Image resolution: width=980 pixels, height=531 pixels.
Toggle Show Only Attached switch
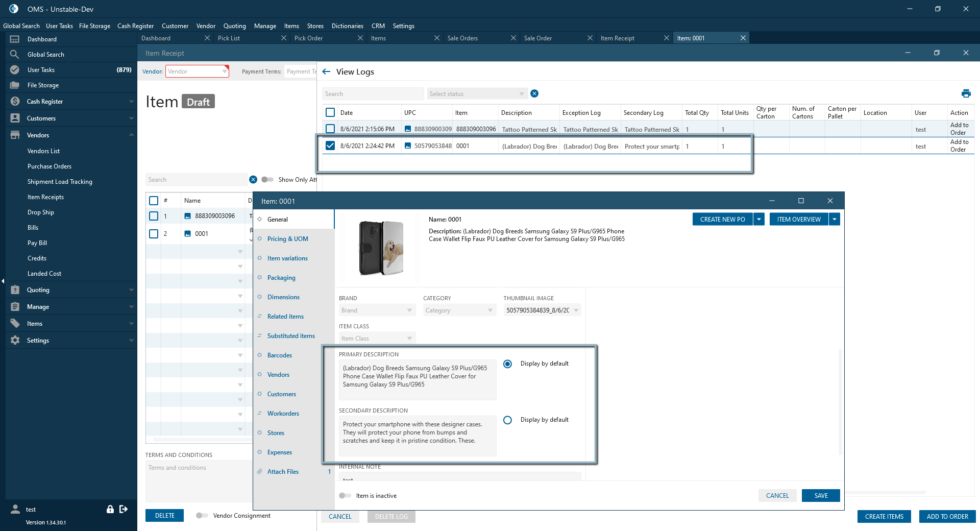pyautogui.click(x=267, y=180)
